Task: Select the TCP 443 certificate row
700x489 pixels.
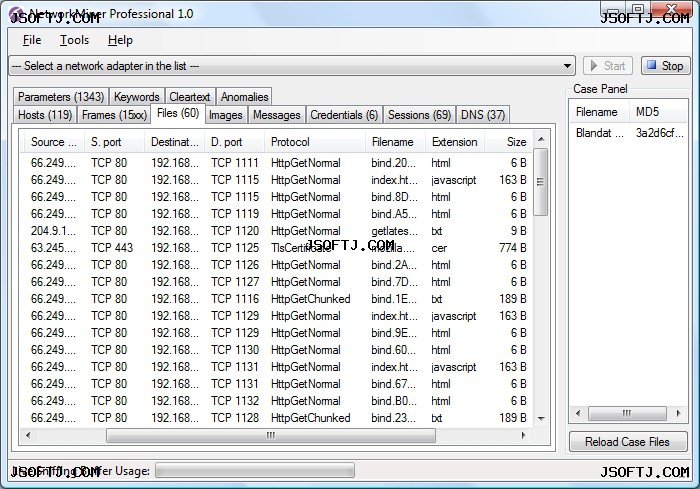Action: click(x=277, y=248)
